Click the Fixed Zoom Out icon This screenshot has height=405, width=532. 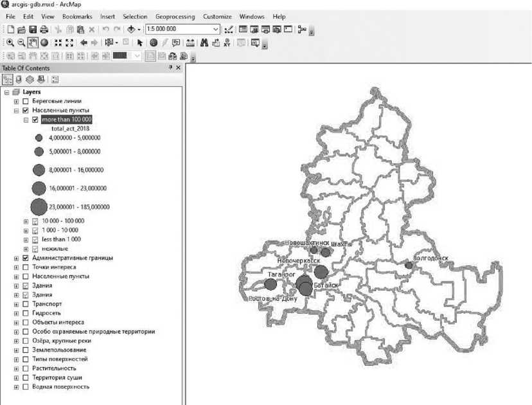tap(69, 43)
